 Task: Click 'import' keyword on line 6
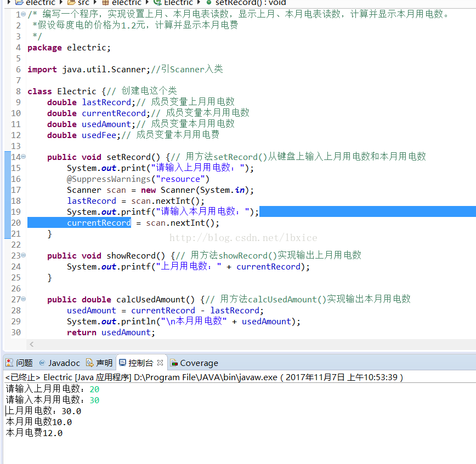click(42, 70)
